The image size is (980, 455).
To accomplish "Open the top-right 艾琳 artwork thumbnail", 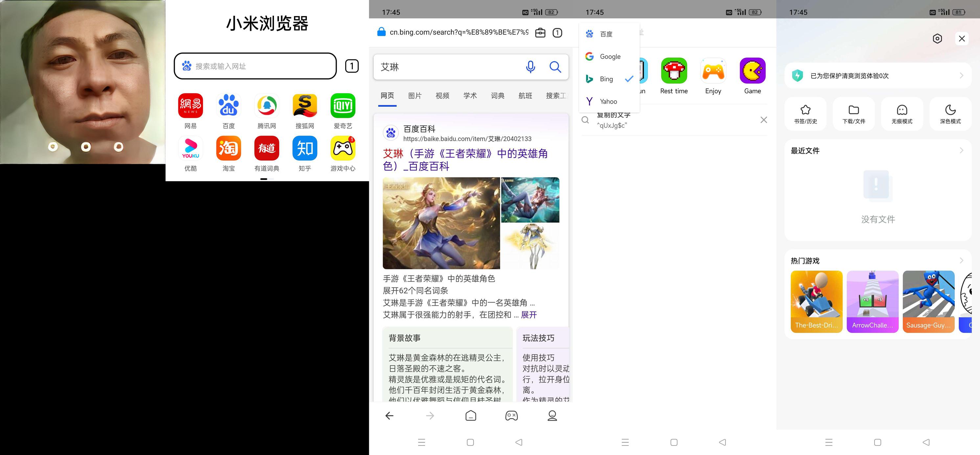I will coord(530,200).
